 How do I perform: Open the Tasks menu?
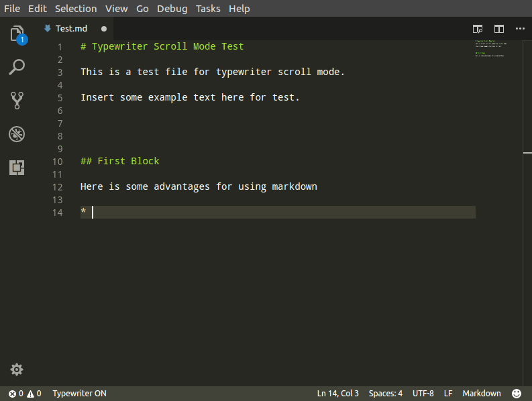[x=208, y=9]
